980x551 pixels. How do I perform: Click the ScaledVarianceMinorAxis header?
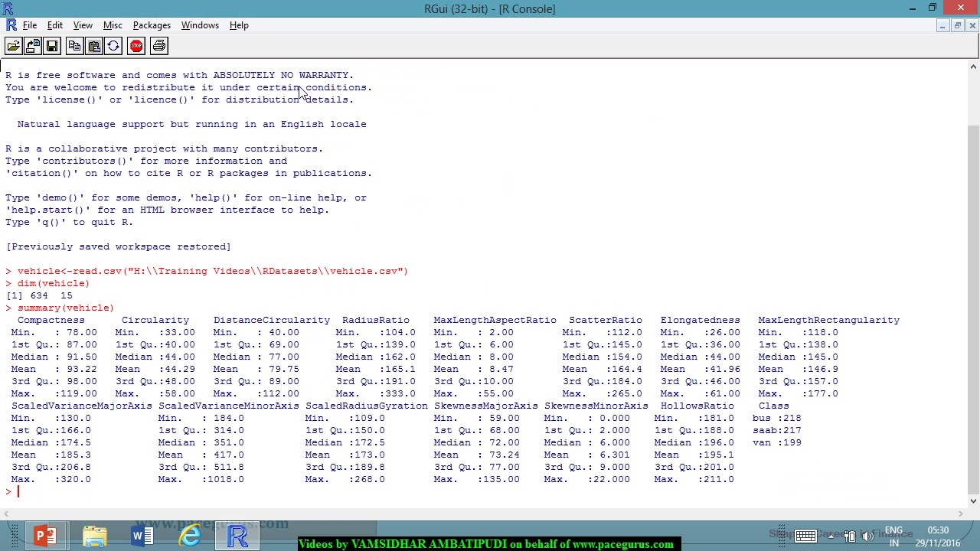click(229, 406)
